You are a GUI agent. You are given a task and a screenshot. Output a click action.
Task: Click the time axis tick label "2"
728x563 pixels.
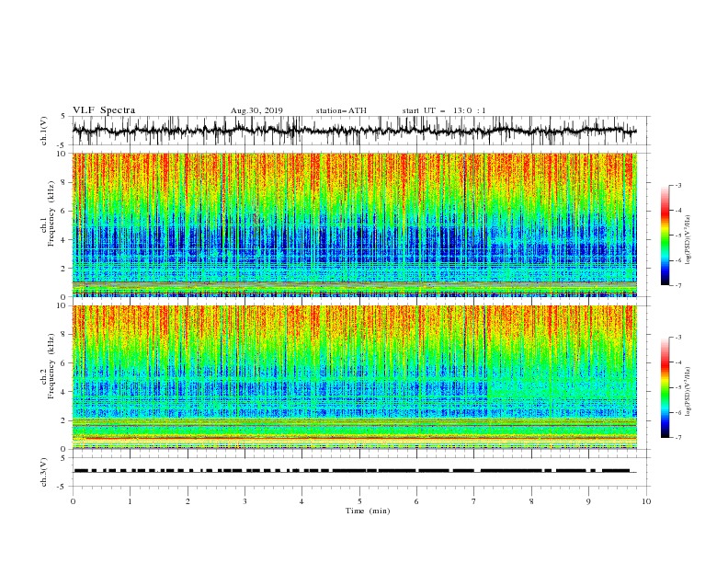coord(188,501)
